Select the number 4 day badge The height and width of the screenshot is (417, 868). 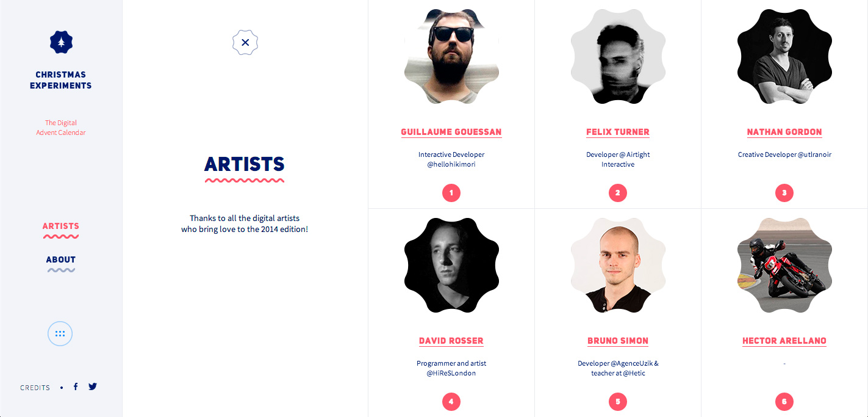coord(451,402)
